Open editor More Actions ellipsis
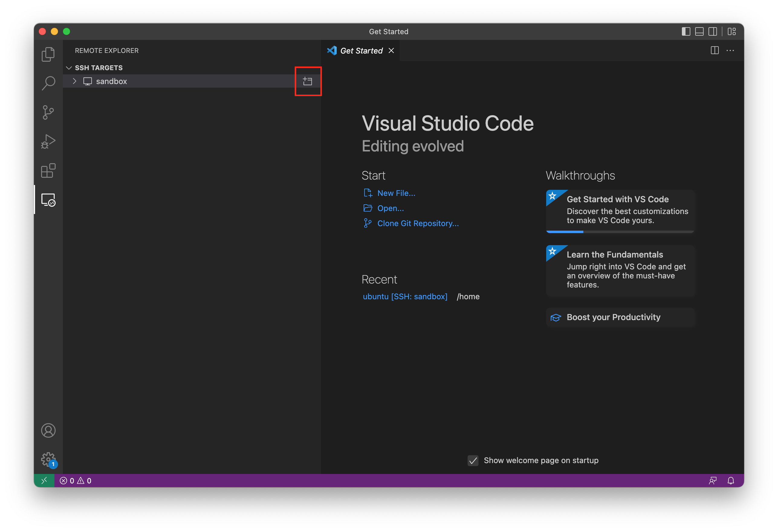The width and height of the screenshot is (778, 532). point(730,50)
